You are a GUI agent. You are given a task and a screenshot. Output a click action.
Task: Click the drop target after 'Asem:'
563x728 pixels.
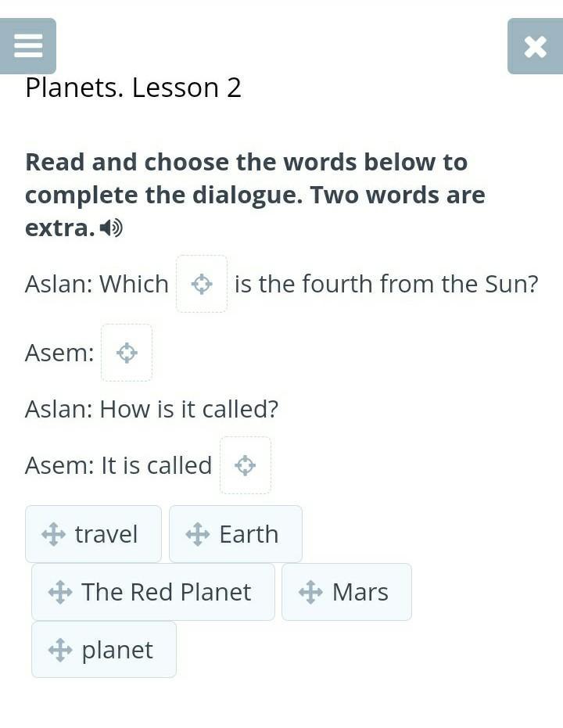pyautogui.click(x=127, y=353)
